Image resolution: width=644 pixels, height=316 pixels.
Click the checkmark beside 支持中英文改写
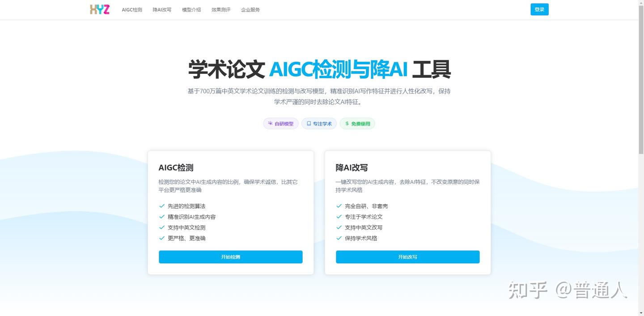[x=339, y=228]
